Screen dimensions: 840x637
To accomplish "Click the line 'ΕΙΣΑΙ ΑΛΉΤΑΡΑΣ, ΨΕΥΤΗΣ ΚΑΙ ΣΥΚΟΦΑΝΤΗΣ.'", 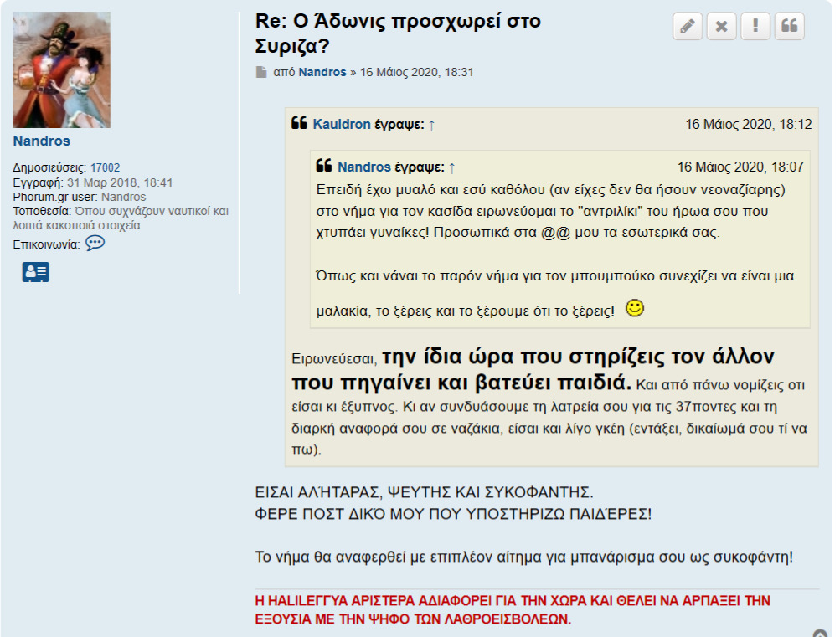I will [x=424, y=492].
